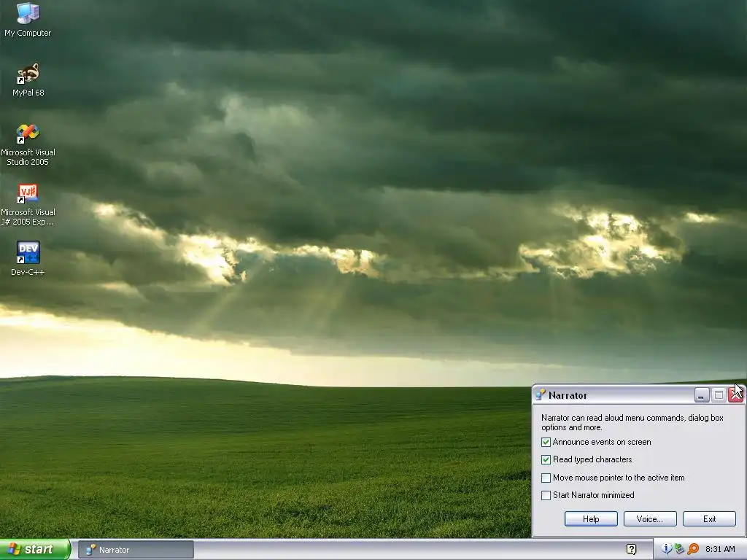
Task: Click the orange magnifier tray icon
Action: pyautogui.click(x=693, y=549)
